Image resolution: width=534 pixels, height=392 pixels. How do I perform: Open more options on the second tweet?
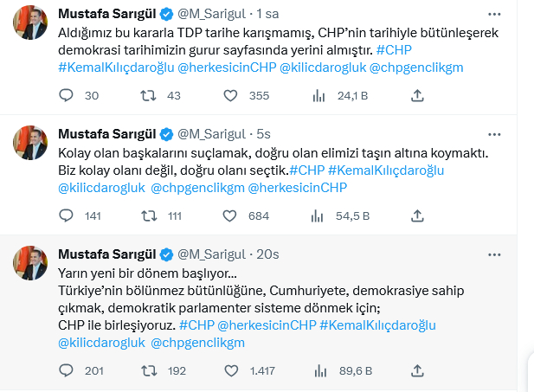coord(493,133)
